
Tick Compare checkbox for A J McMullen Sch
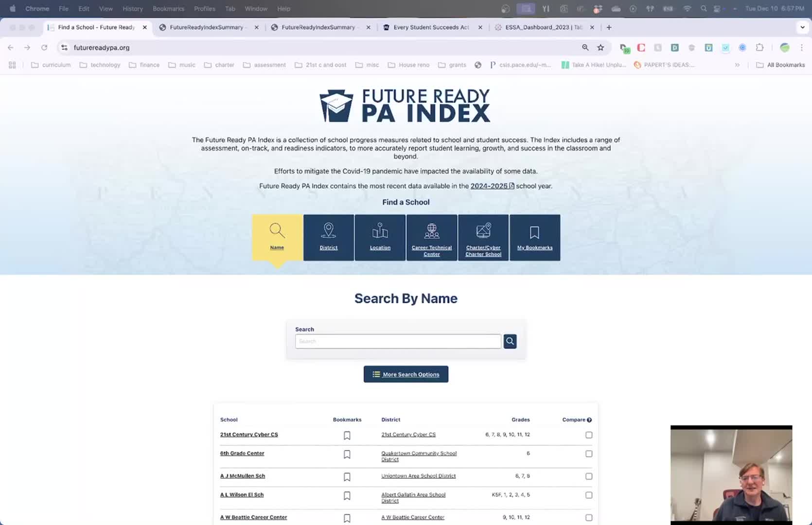click(589, 476)
